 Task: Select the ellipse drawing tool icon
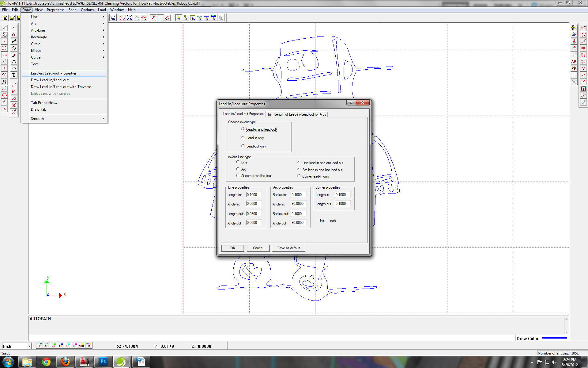click(x=14, y=62)
